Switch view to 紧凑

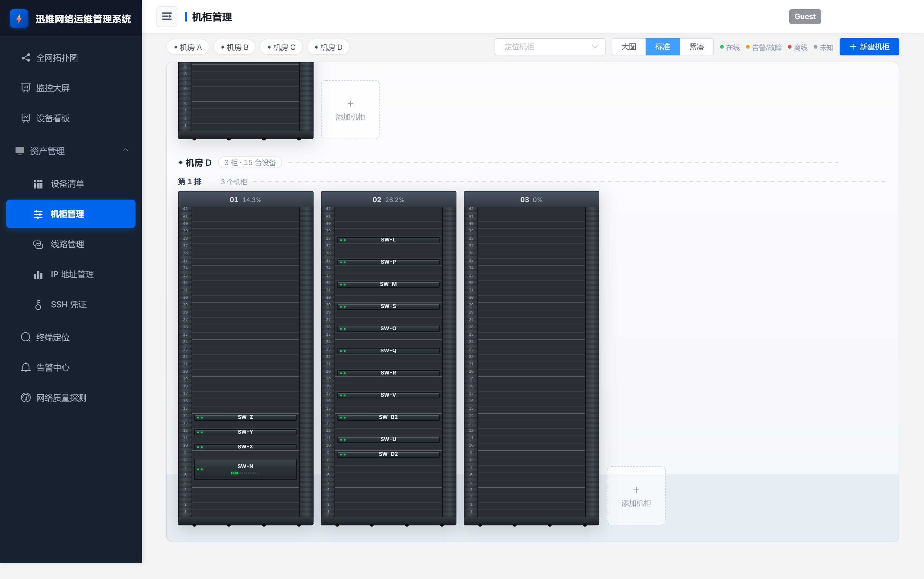(x=697, y=47)
